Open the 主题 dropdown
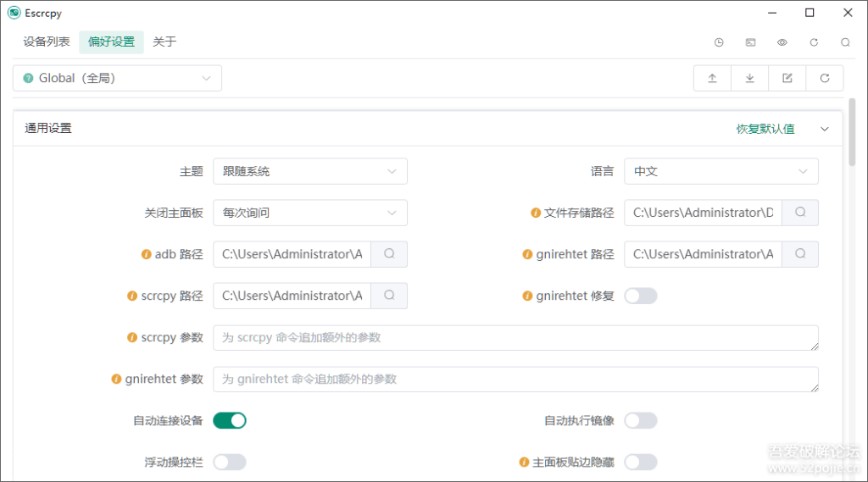This screenshot has height=482, width=868. pos(310,171)
